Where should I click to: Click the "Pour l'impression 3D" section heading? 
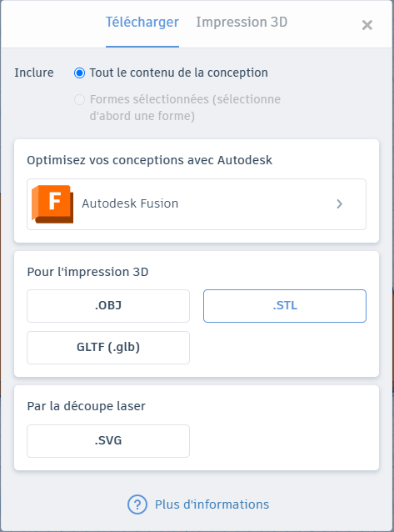pyautogui.click(x=87, y=272)
